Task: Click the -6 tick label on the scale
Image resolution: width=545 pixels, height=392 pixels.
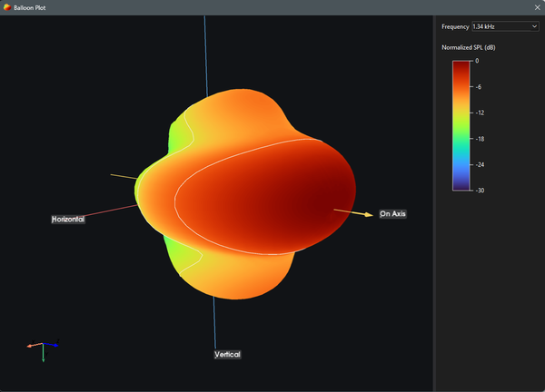Action: tap(479, 87)
